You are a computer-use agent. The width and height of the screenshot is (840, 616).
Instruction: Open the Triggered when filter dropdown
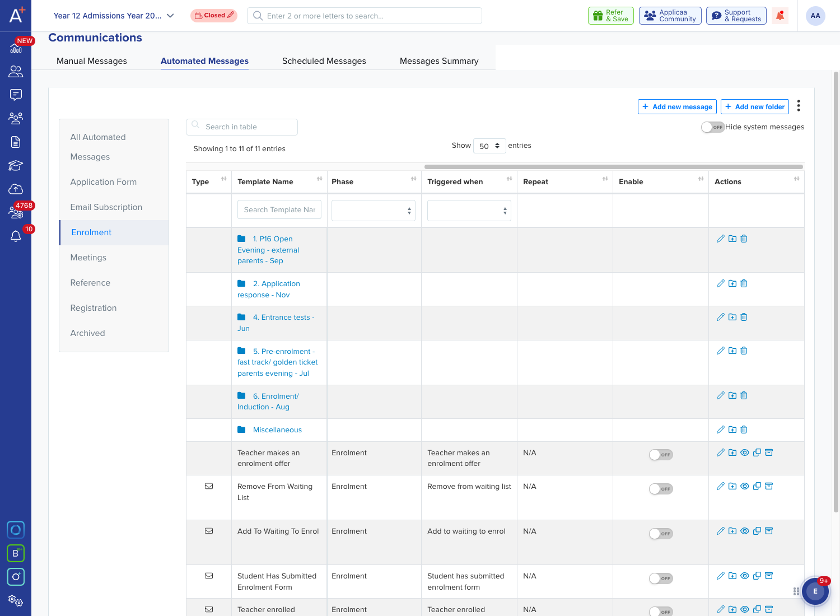469,211
